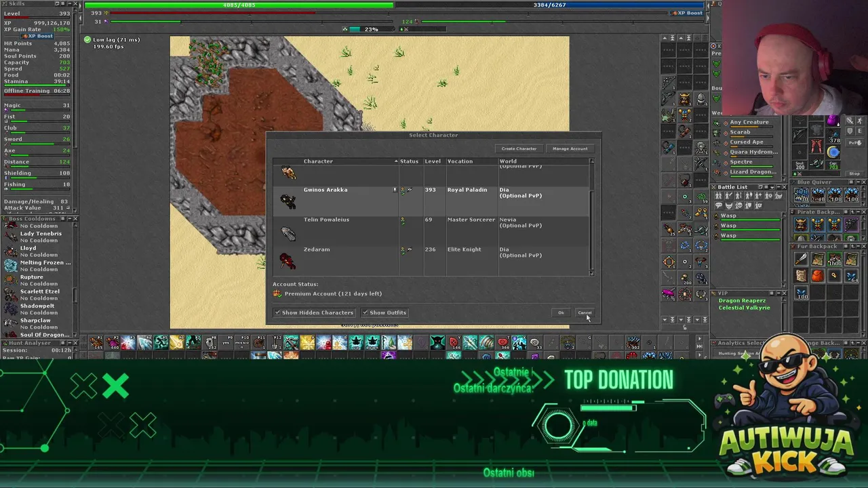The height and width of the screenshot is (488, 868).
Task: Click Telin Powaleius grey outfit thumbnail
Action: pyautogui.click(x=288, y=232)
